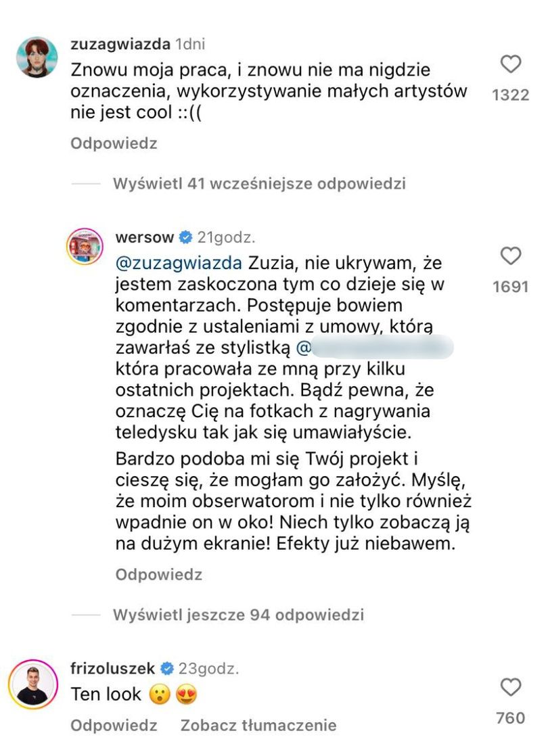The width and height of the screenshot is (548, 756).
Task: Tap the heart on frizoluszek's comment
Action: tap(510, 688)
